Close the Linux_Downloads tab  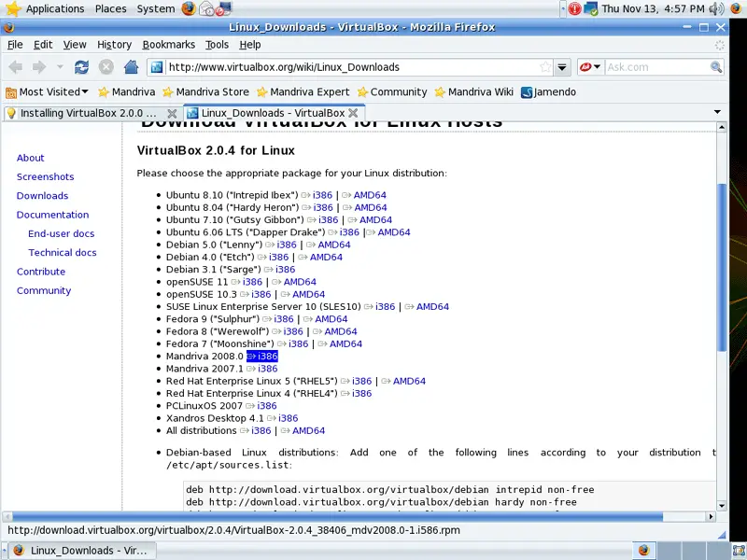[353, 113]
